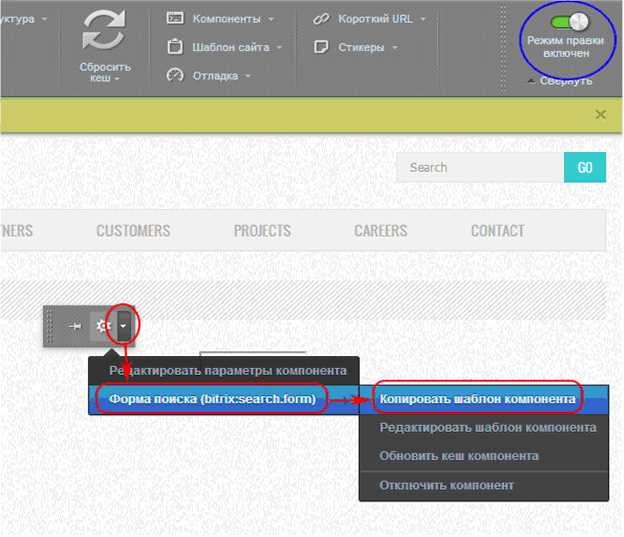Click into the Search input field
The height and width of the screenshot is (537, 624).
(480, 168)
